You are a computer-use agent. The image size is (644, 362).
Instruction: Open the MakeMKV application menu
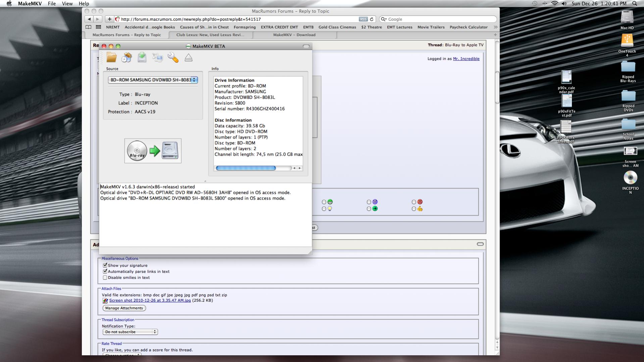30,4
